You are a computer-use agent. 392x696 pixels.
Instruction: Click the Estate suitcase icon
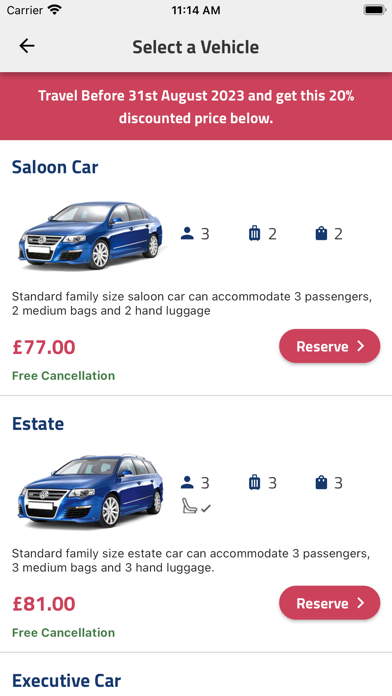tap(254, 482)
